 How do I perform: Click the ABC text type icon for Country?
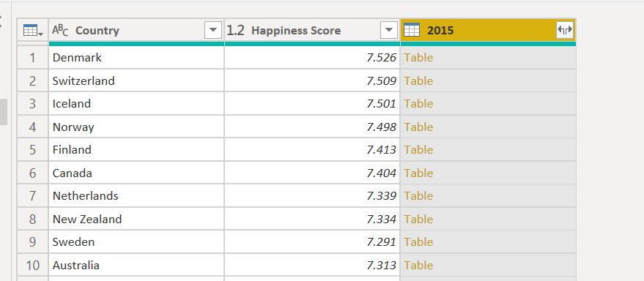[x=60, y=30]
